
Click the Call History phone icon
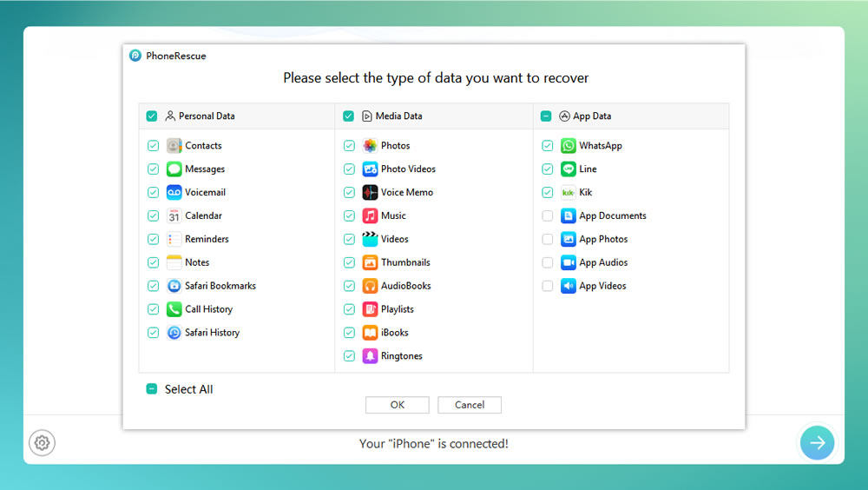(174, 309)
